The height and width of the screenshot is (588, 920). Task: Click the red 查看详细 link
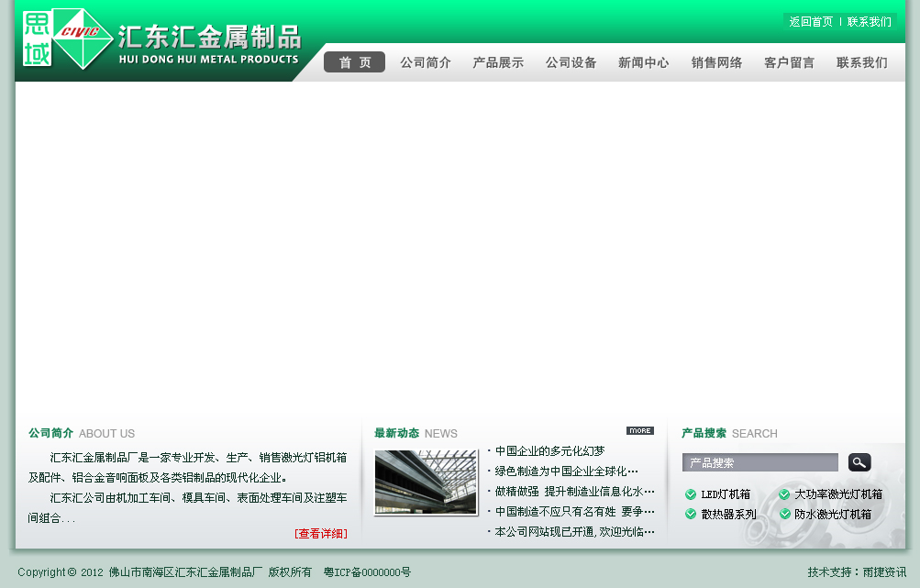tap(320, 533)
